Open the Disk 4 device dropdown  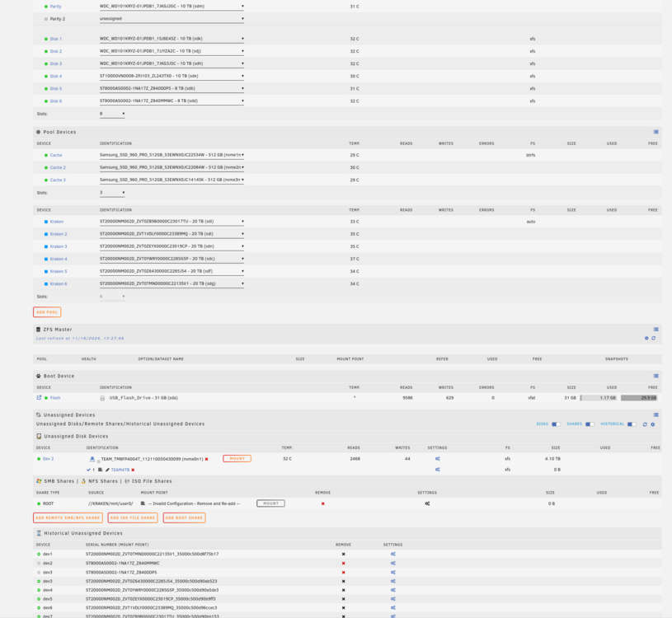point(172,76)
